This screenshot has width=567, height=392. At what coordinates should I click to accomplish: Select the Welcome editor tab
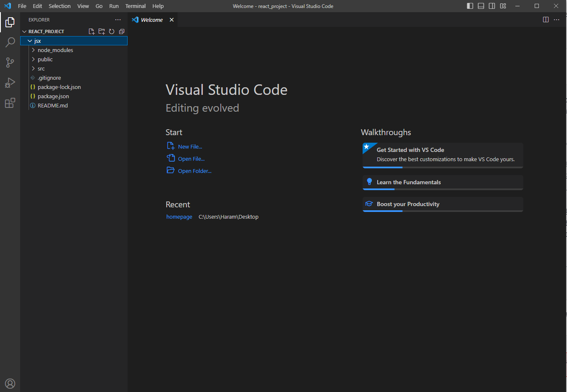(152, 20)
